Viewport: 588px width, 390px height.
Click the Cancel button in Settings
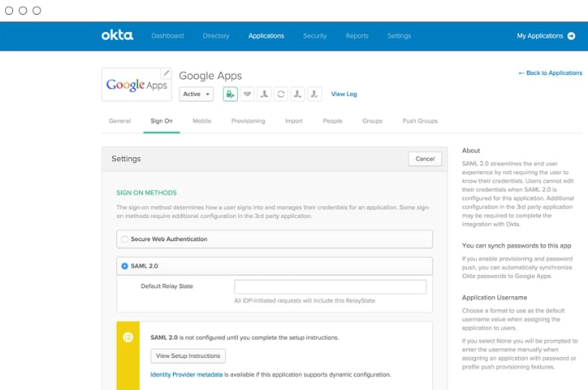click(x=425, y=159)
